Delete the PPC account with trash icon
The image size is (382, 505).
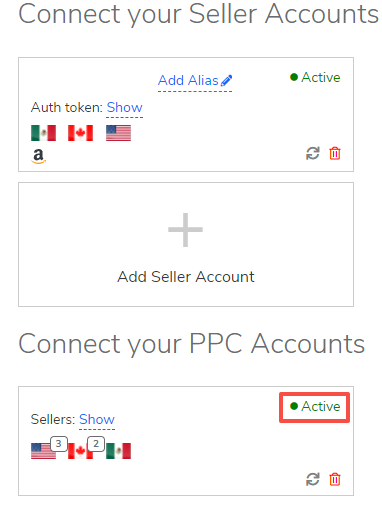pos(335,479)
